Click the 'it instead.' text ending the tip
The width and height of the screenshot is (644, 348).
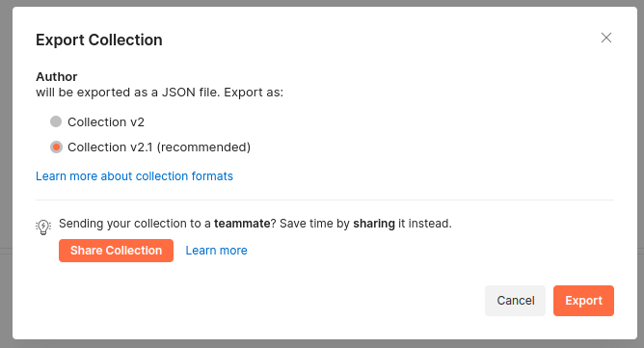425,224
